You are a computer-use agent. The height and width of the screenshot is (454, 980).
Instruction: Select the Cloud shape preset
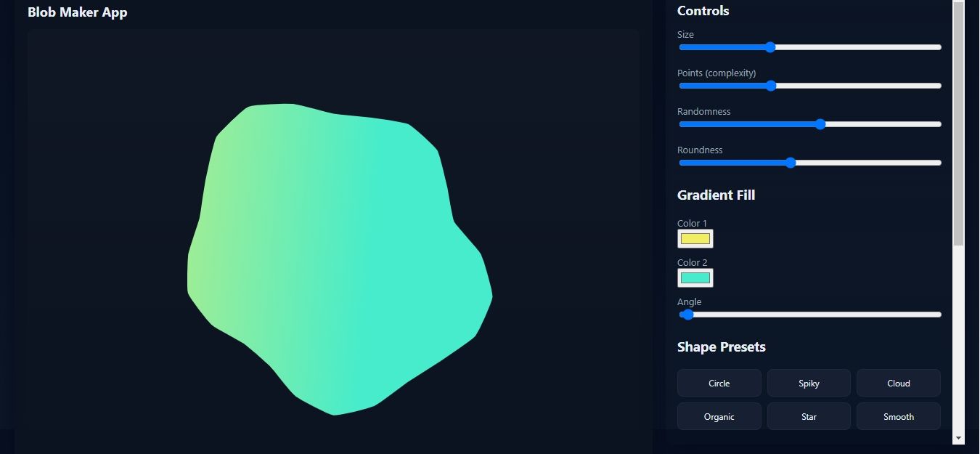tap(898, 383)
